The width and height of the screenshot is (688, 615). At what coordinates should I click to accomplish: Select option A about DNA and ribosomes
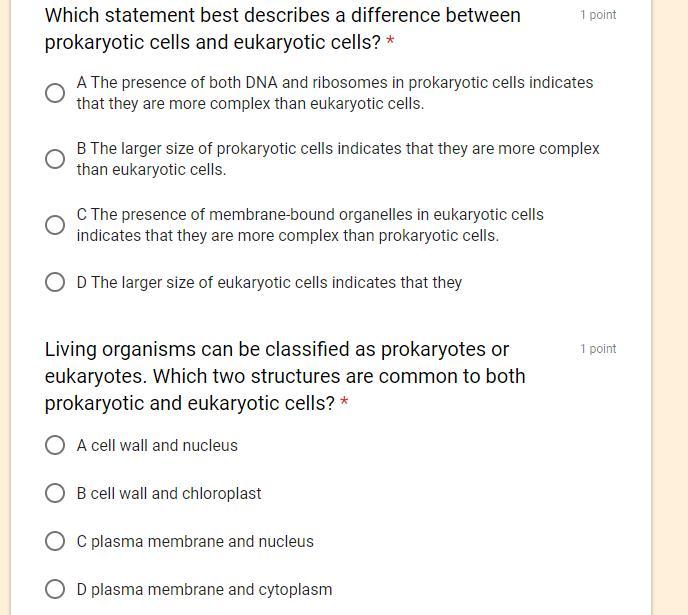tap(55, 93)
